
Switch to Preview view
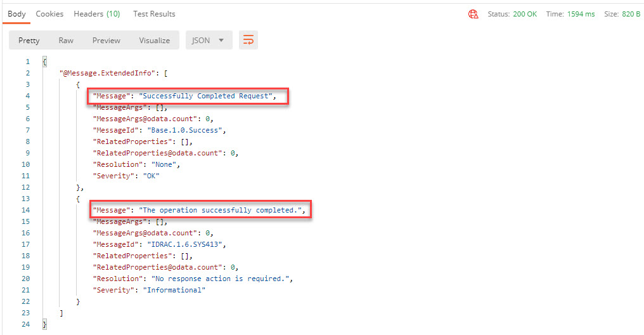pos(106,41)
